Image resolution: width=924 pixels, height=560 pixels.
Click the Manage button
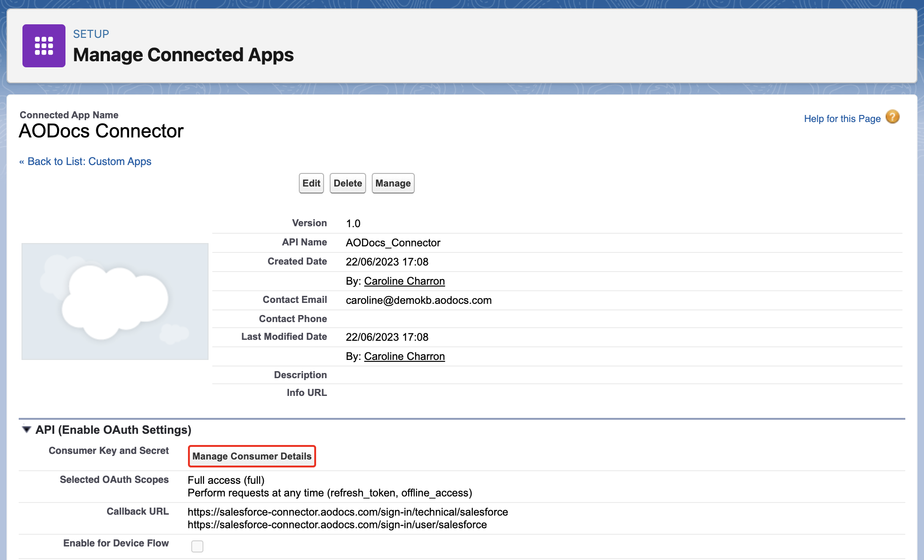tap(393, 183)
